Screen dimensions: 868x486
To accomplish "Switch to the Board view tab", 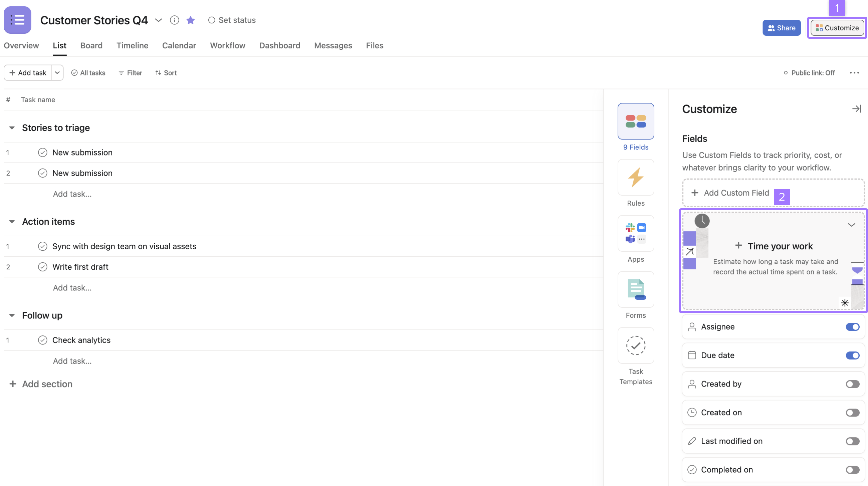I will pos(91,45).
